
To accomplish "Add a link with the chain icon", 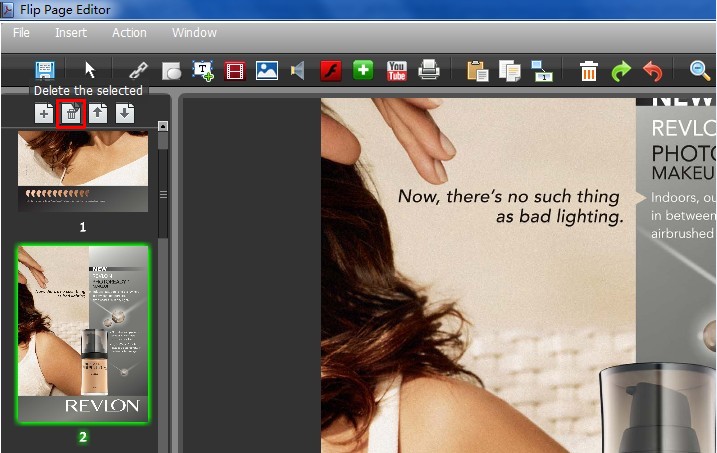I will click(x=138, y=71).
